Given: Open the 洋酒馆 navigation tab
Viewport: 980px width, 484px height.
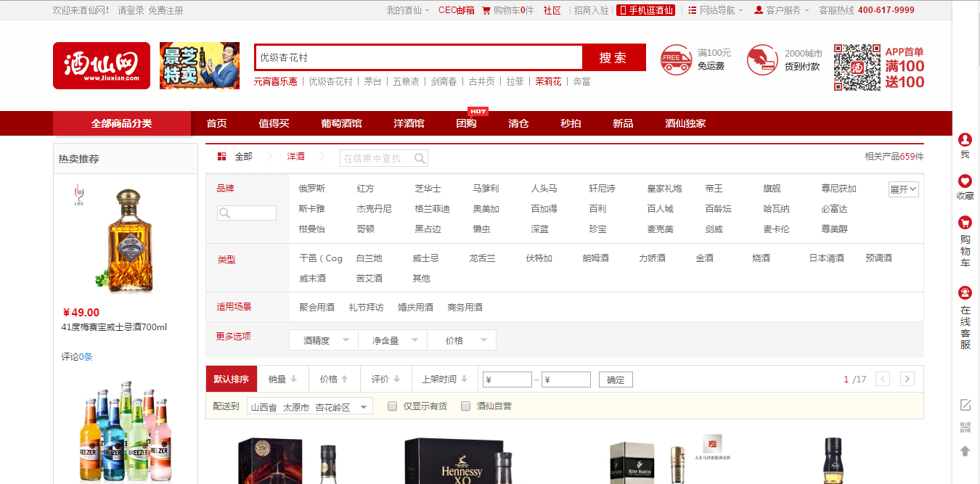Looking at the screenshot, I should pos(409,123).
